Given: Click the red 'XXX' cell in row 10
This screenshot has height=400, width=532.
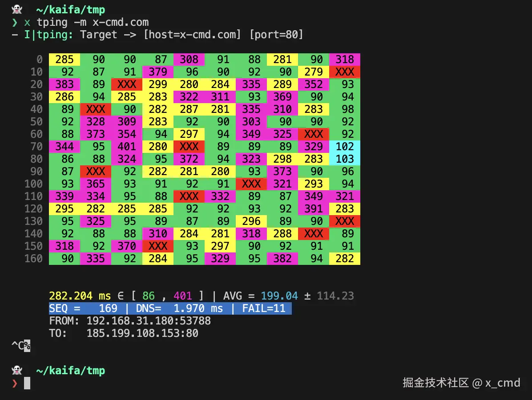Looking at the screenshot, I should pos(345,72).
